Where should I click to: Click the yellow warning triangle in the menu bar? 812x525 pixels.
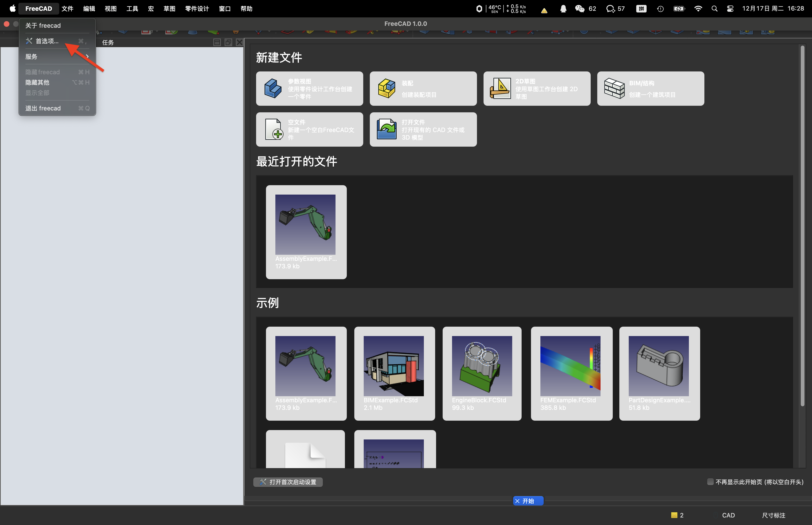click(x=544, y=10)
